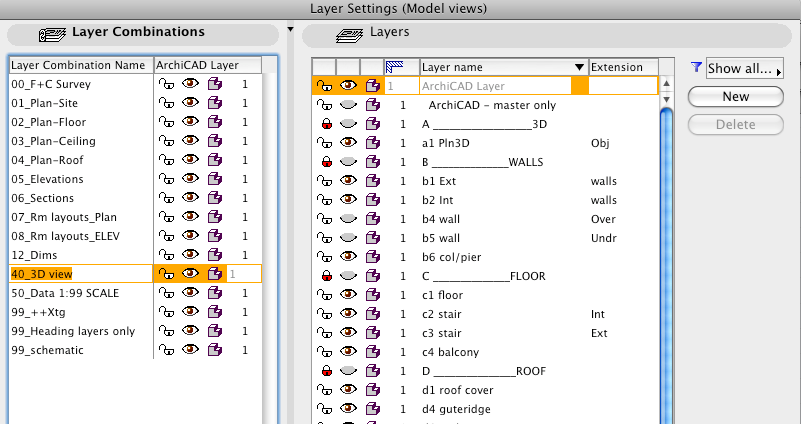The width and height of the screenshot is (801, 424).
Task: Toggle lock icon for d1 roof cover layer
Action: 324,390
